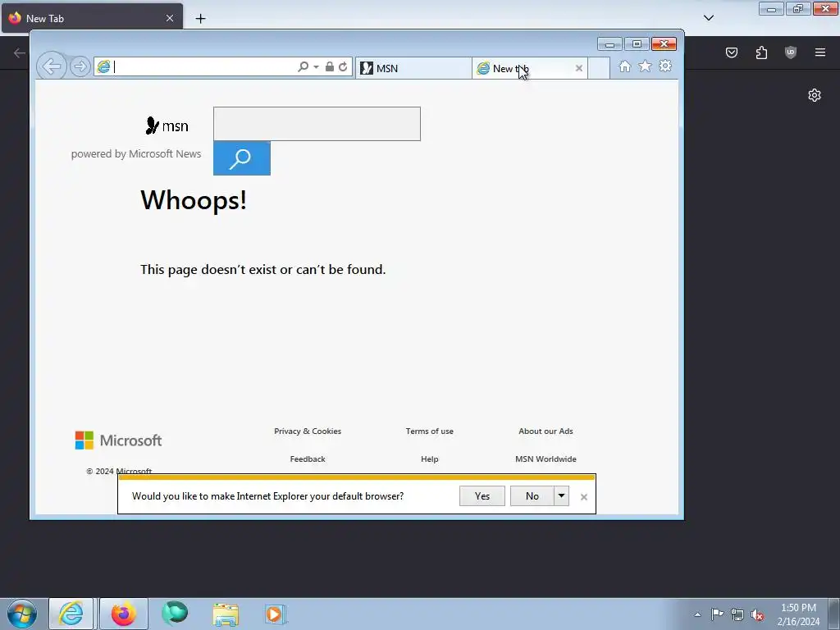Open the Windows Start menu
Viewport: 840px width, 630px height.
[x=22, y=614]
